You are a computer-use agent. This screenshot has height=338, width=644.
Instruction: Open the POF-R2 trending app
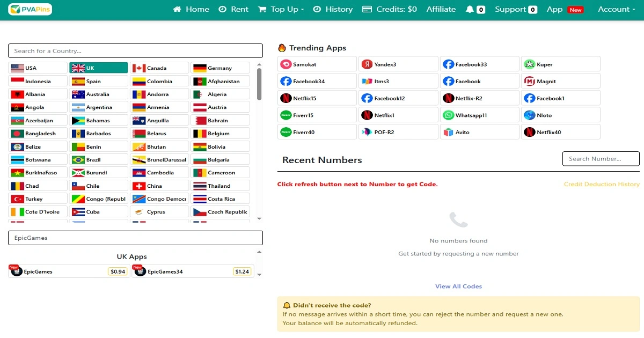tap(398, 132)
